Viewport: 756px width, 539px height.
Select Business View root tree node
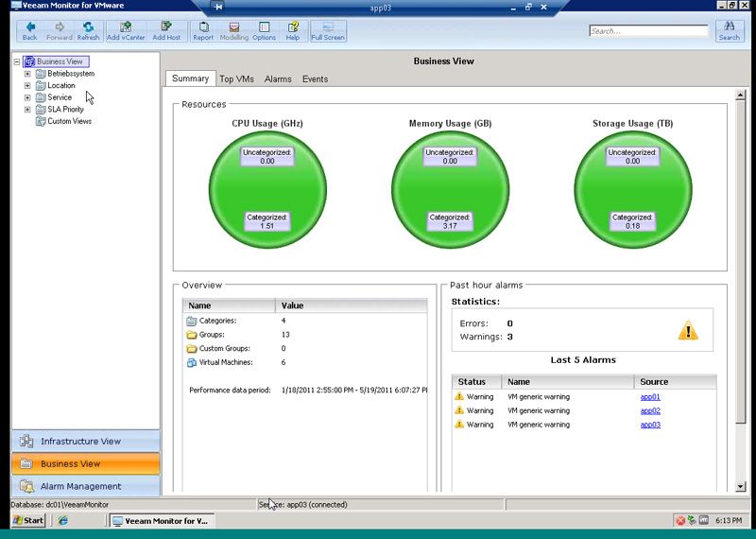click(56, 61)
